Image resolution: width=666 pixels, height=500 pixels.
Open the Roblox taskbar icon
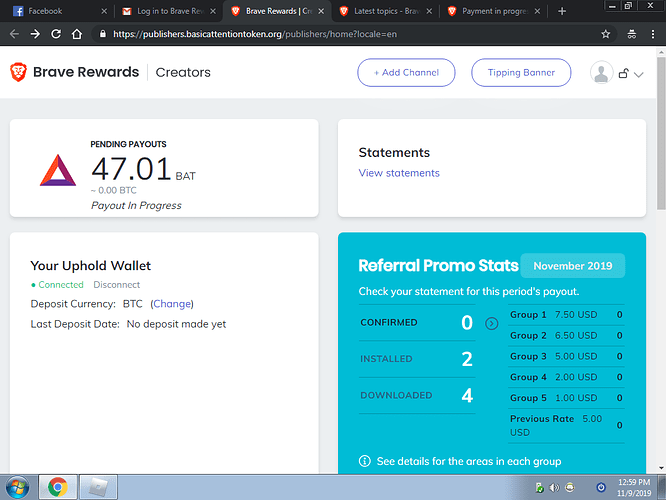pyautogui.click(x=98, y=487)
